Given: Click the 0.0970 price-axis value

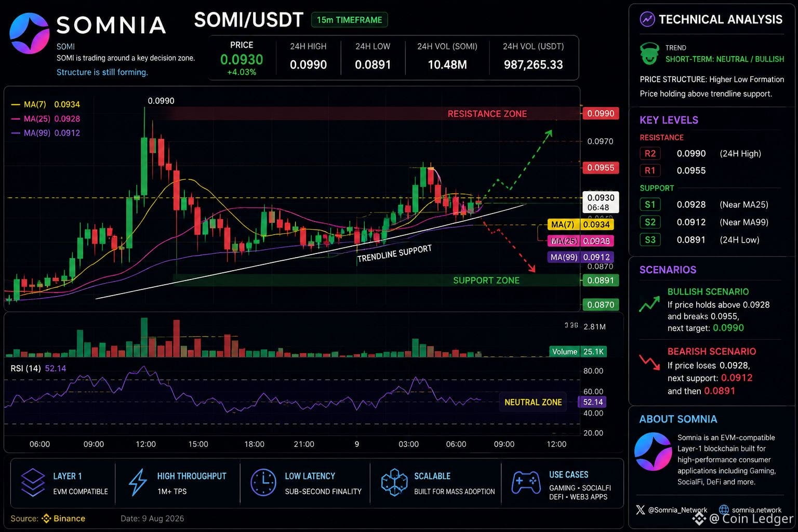Looking at the screenshot, I should [x=600, y=141].
